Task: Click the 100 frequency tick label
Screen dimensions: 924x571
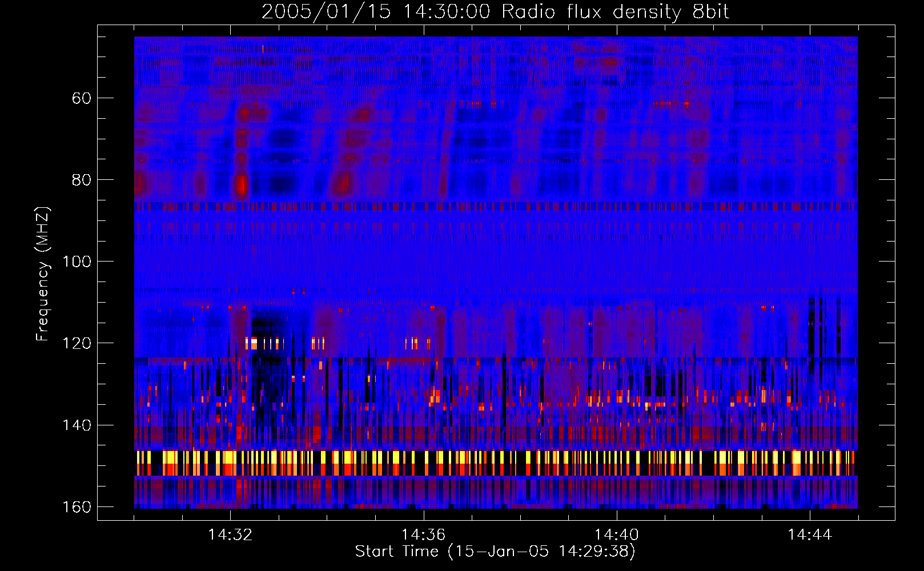Action: point(77,262)
